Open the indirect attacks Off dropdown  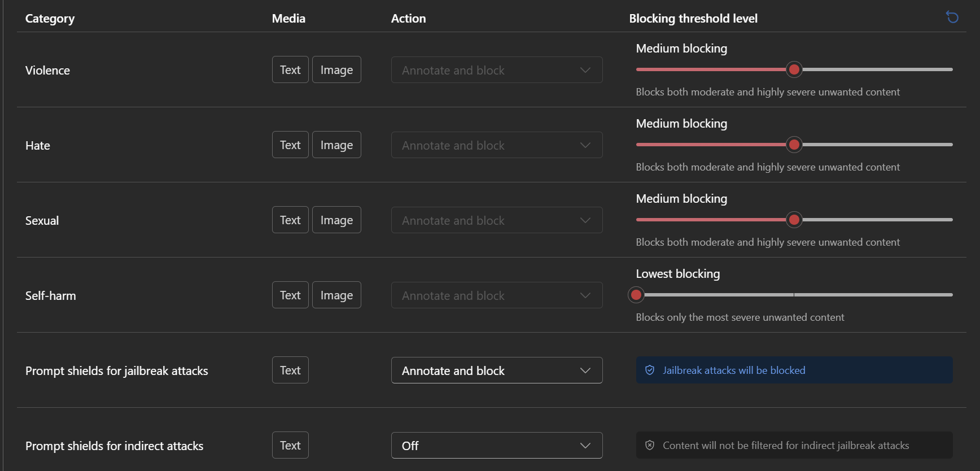(496, 446)
